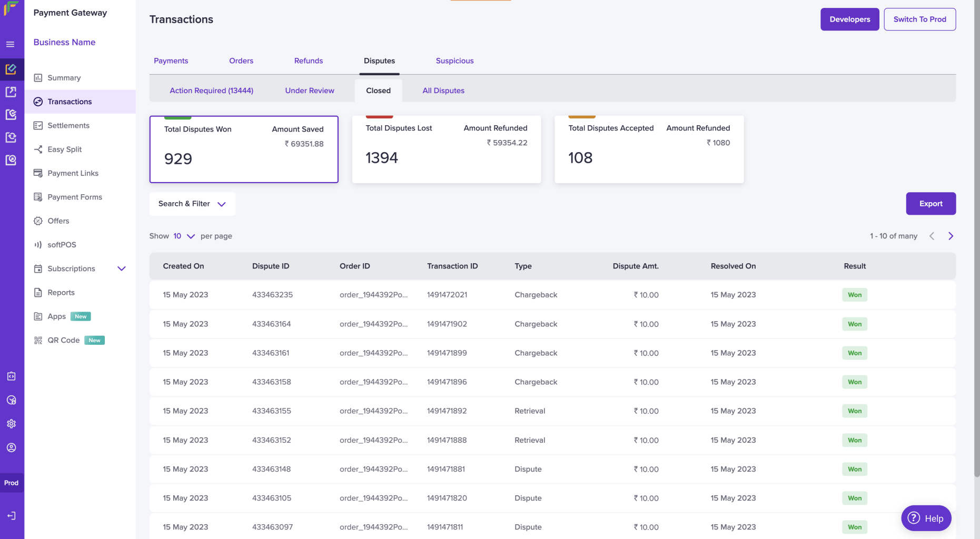Screen dimensions: 980x539
Task: Expand the Subscriptions submenu chevron
Action: (122, 268)
